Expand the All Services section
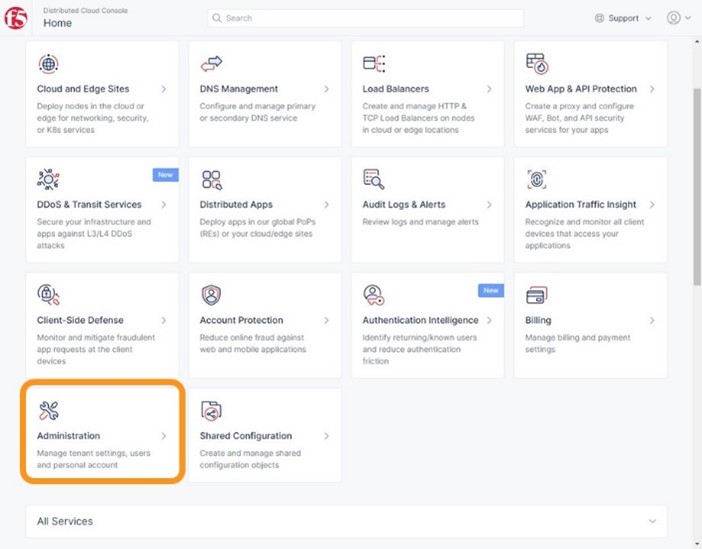Image resolution: width=702 pixels, height=549 pixels. [346, 521]
